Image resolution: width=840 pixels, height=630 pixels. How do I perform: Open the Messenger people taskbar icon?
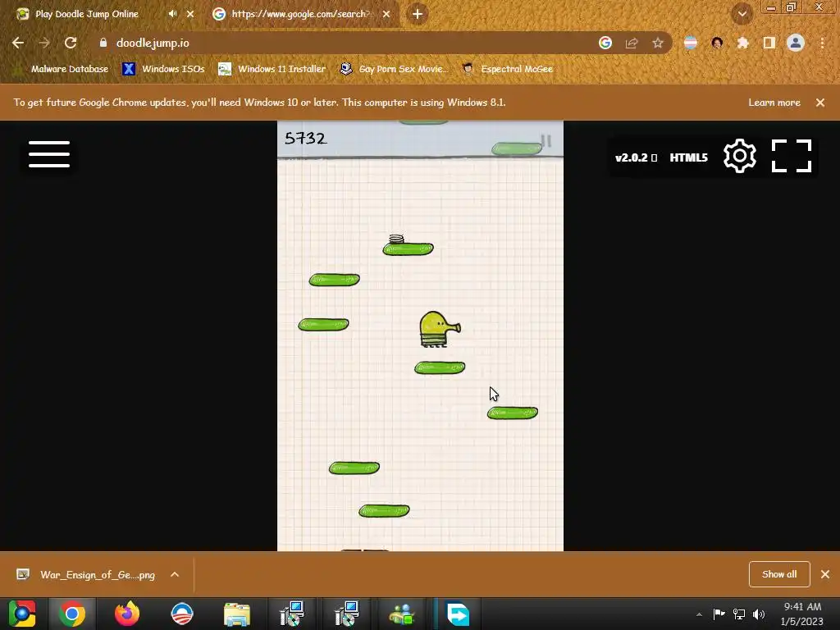coord(402,614)
